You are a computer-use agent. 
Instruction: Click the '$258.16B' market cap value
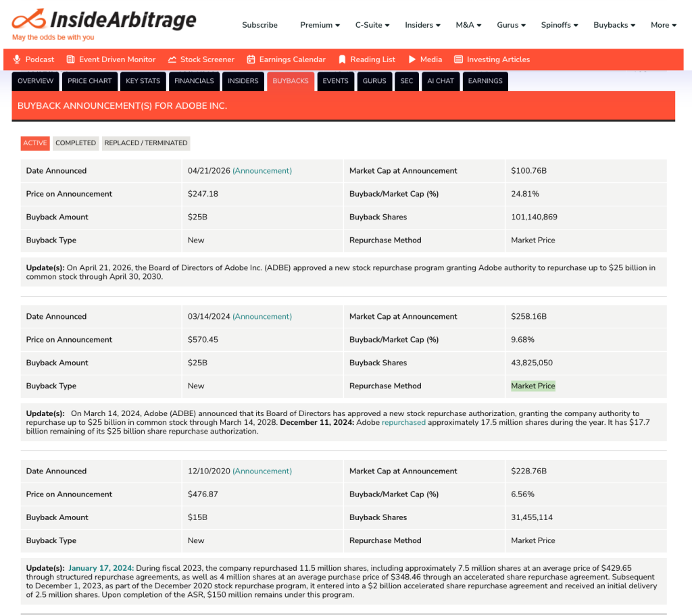[x=528, y=316]
